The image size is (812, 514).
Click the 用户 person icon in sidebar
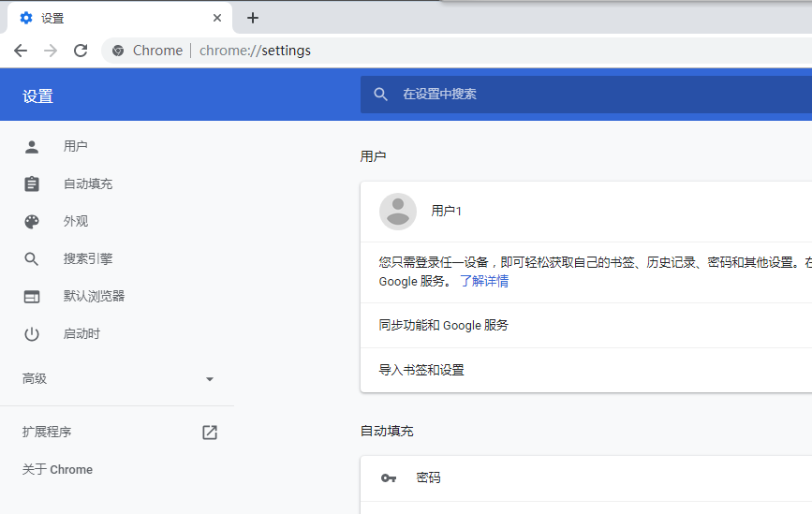pyautogui.click(x=32, y=146)
